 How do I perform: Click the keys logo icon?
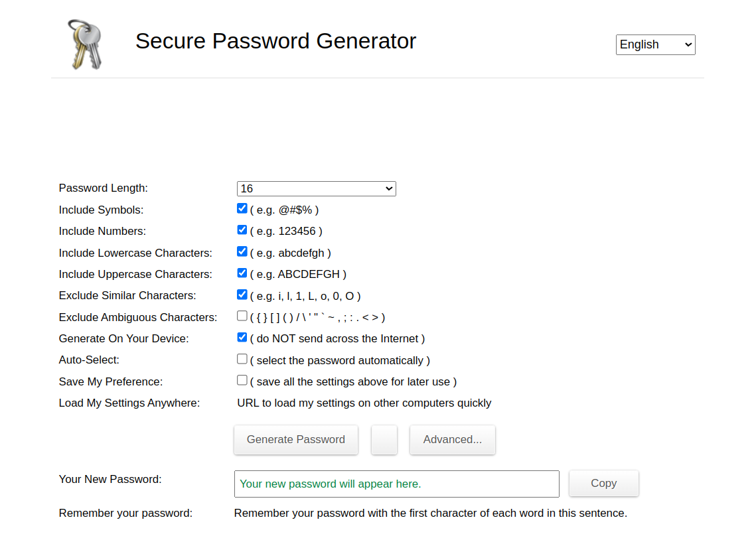[x=84, y=44]
